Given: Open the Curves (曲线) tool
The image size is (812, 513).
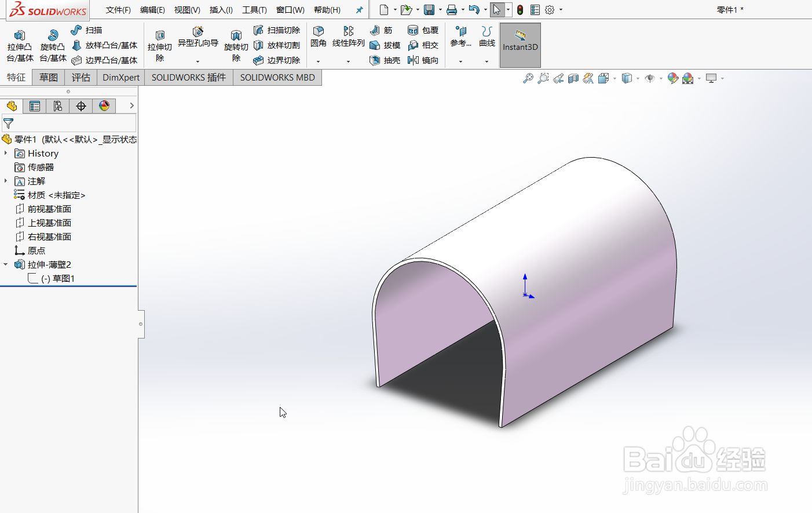Looking at the screenshot, I should point(487,37).
